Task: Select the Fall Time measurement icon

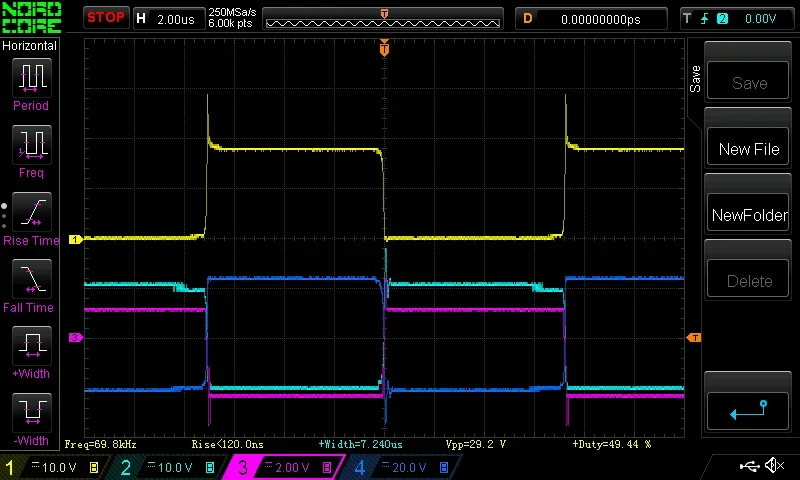Action: click(31, 279)
